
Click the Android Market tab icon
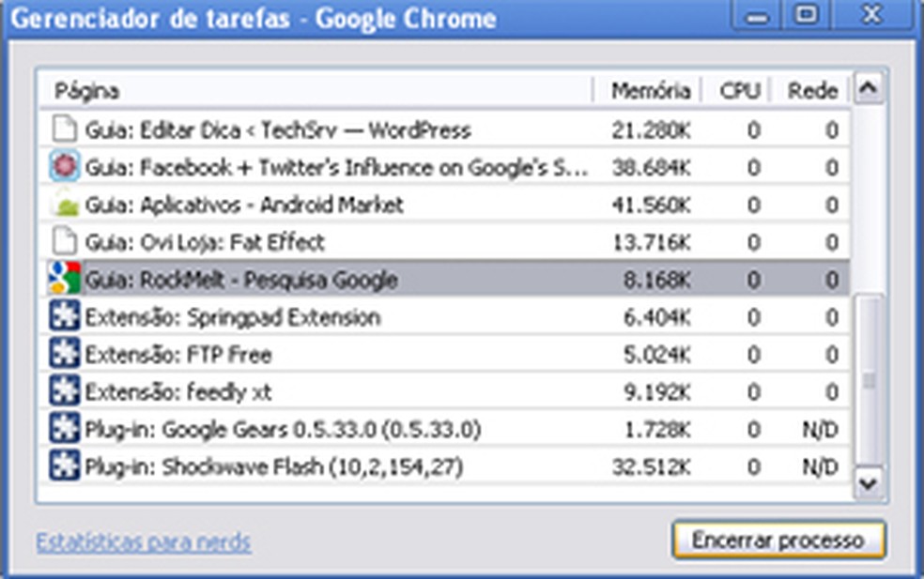pos(64,205)
